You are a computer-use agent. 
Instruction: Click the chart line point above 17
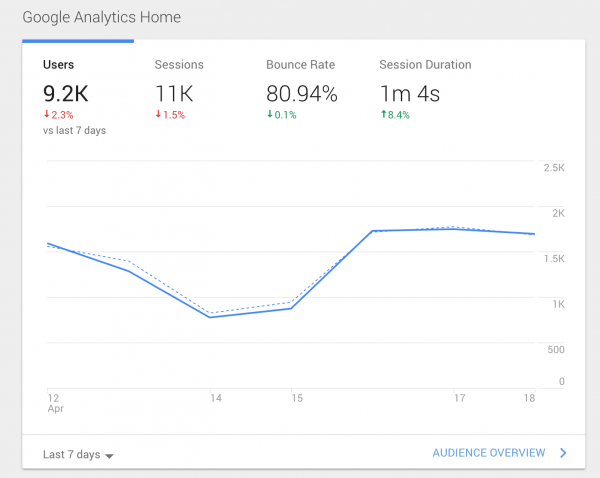tap(454, 229)
